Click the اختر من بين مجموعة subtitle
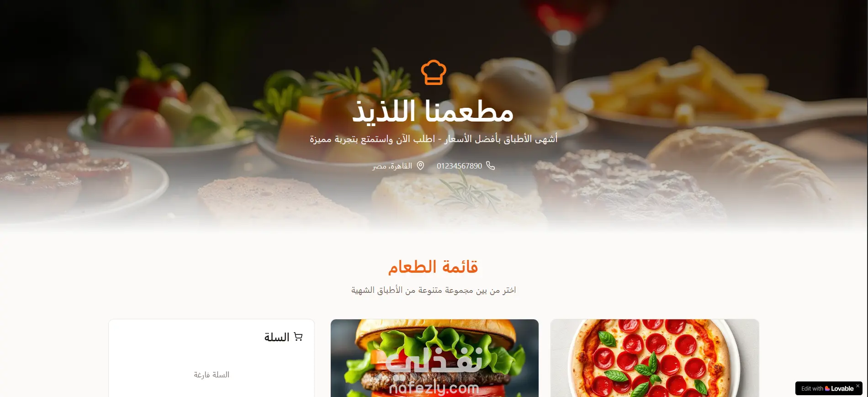Image resolution: width=868 pixels, height=397 pixels. click(434, 290)
